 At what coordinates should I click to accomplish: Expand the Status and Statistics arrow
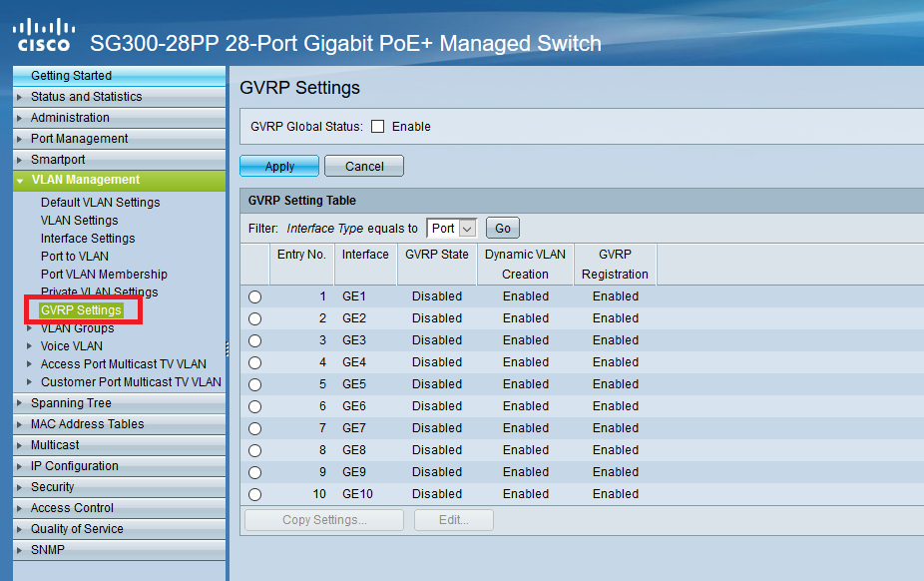pos(19,97)
